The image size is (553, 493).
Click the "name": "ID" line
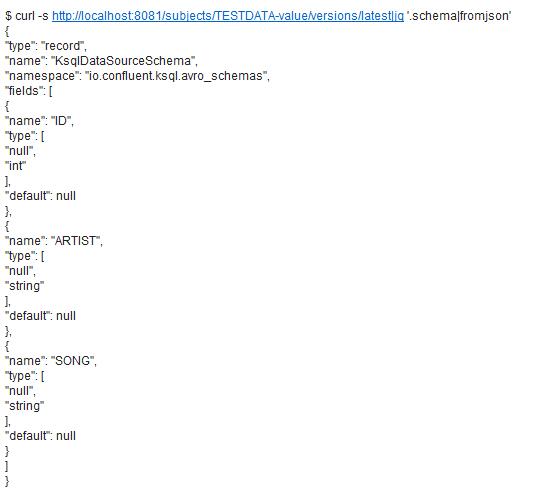click(x=40, y=121)
